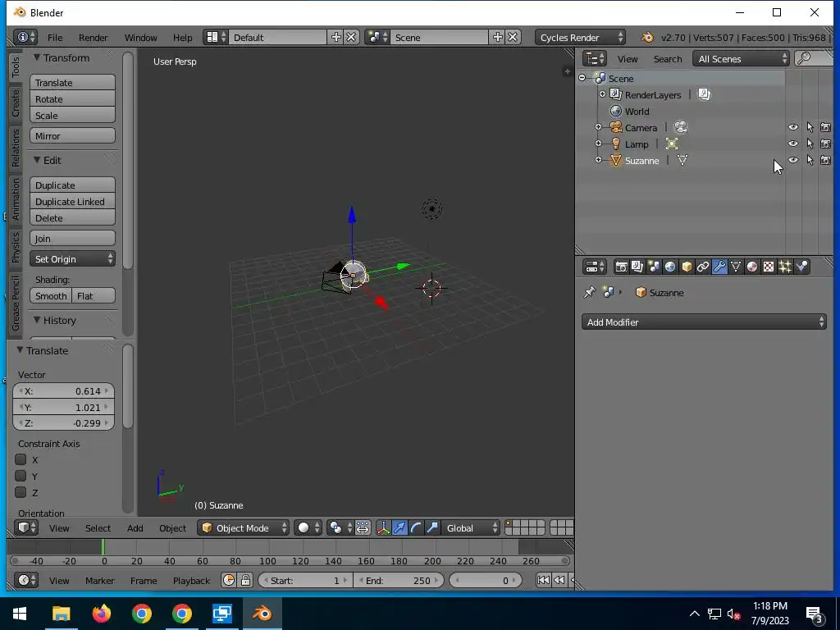The height and width of the screenshot is (630, 840).
Task: Enable the Y constraint axis checkbox
Action: point(21,476)
